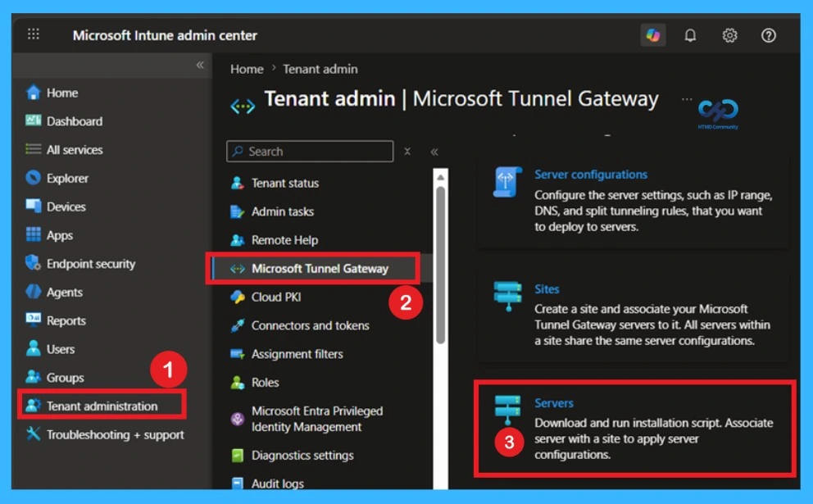
Task: Click the Devices icon in sidebar
Action: (x=33, y=206)
